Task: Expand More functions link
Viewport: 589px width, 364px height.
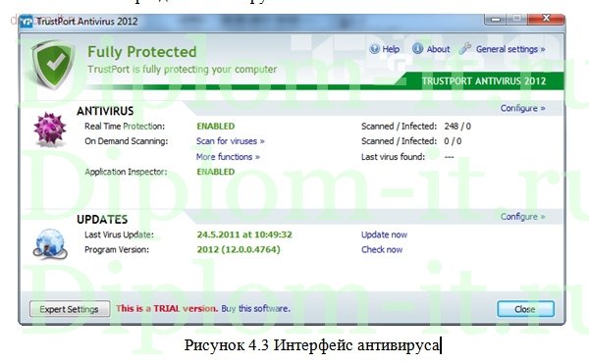Action: (x=228, y=156)
